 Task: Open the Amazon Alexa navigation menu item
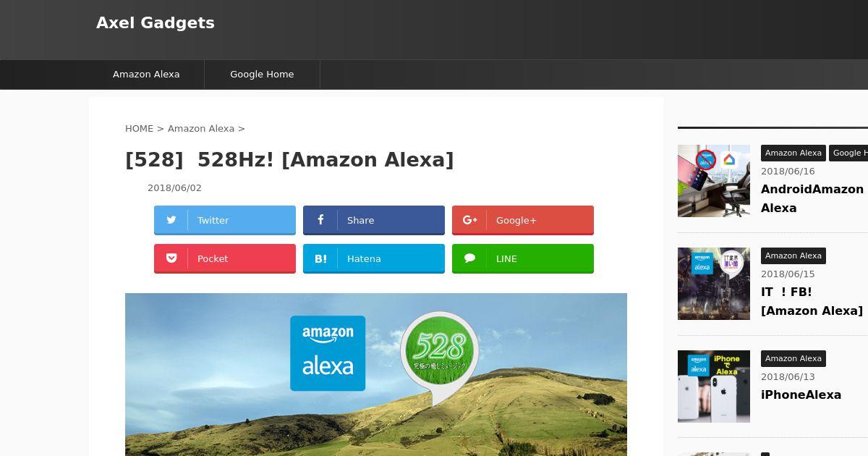(x=146, y=74)
